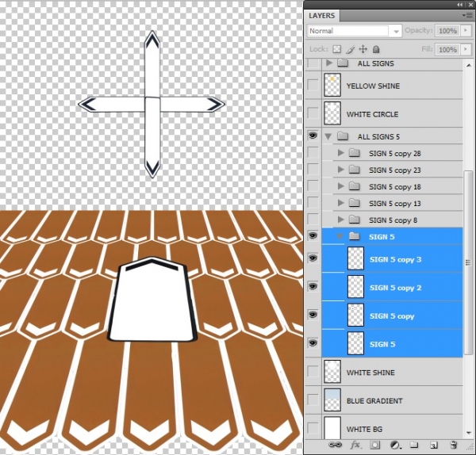Expand the SIGN 5 copy 23 group
This screenshot has height=455, width=476.
pos(340,170)
